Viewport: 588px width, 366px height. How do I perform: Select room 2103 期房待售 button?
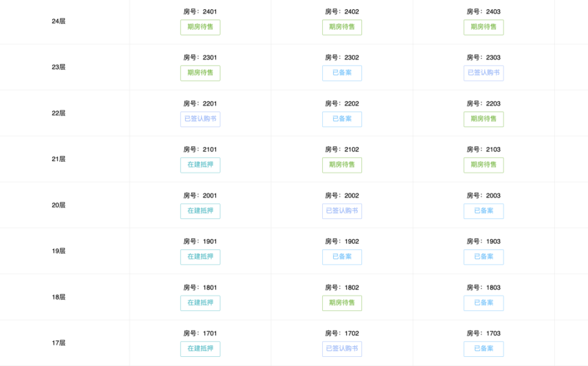[484, 165]
